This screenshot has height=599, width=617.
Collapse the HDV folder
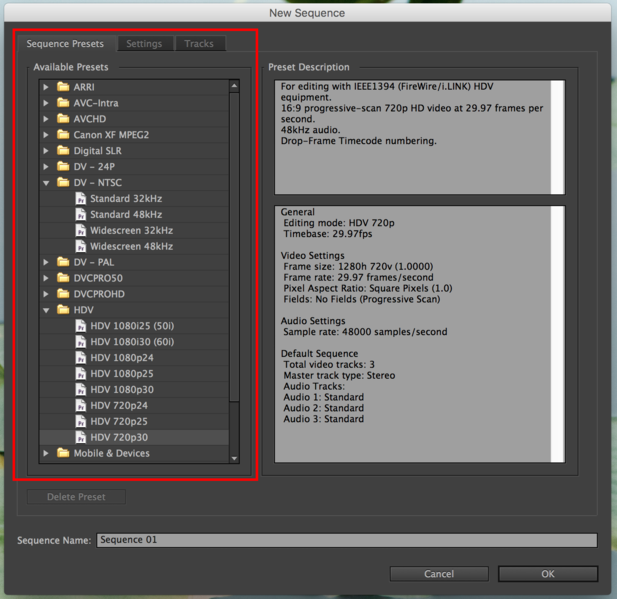(46, 310)
